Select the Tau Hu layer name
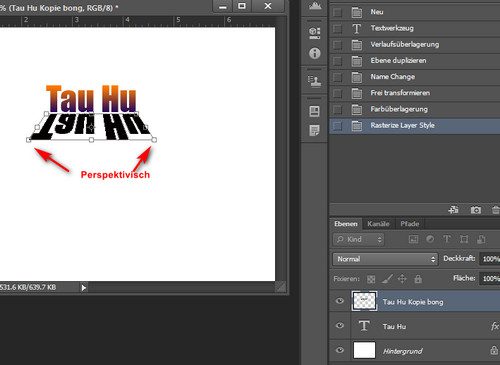This screenshot has width=500, height=365. (x=394, y=326)
